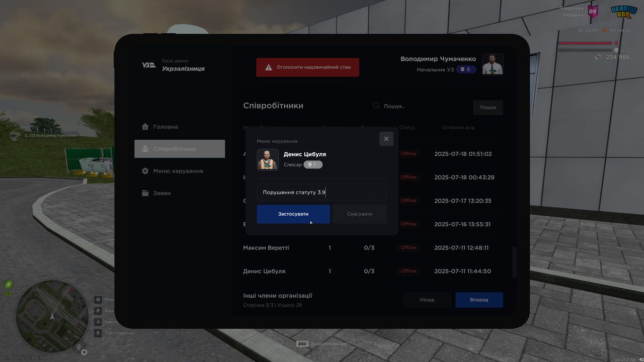The height and width of the screenshot is (362, 644).
Task: Click last login 2025-07-16 13:55:31
Action: [x=462, y=224]
